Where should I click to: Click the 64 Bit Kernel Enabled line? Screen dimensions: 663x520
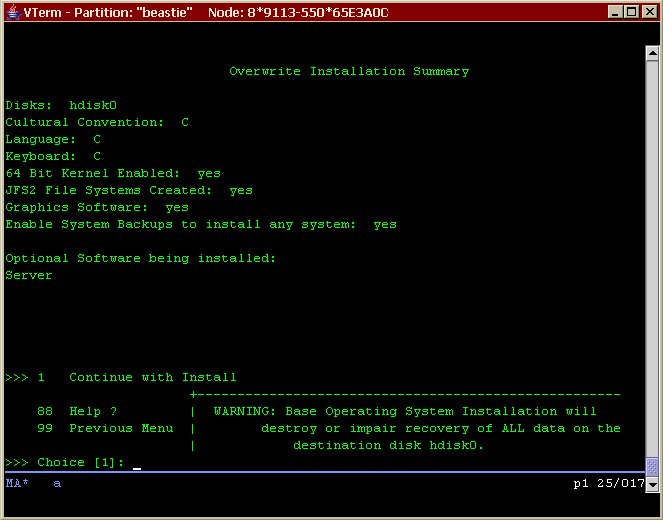[113, 174]
